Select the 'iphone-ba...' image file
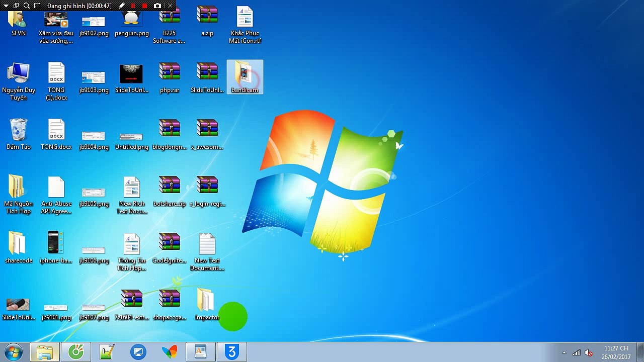The height and width of the screenshot is (362, 644). click(56, 248)
